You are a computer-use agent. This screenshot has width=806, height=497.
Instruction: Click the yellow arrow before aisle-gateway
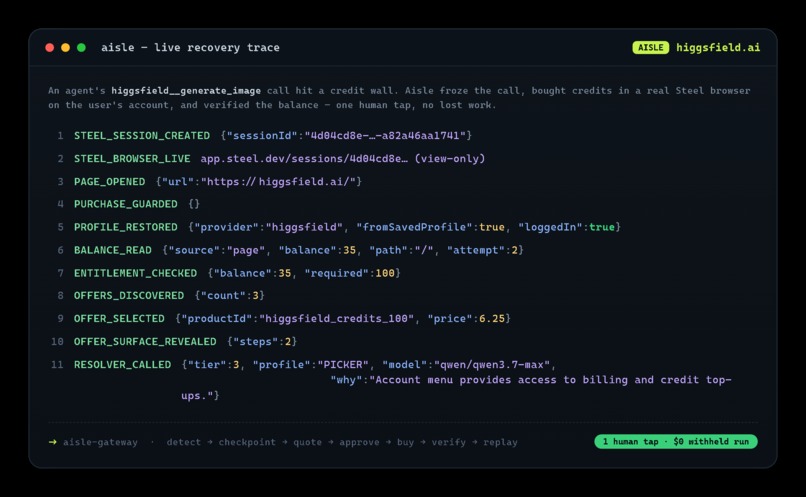52,442
